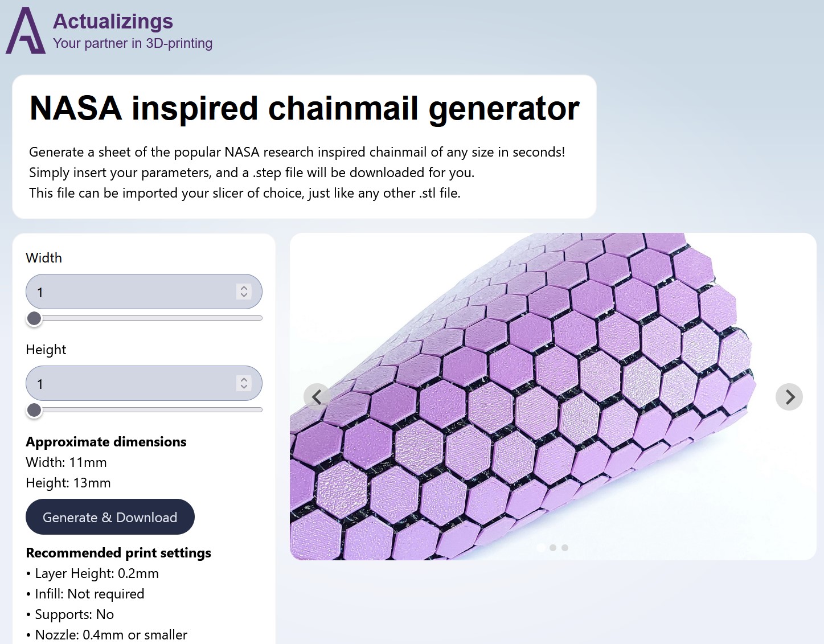This screenshot has height=644, width=824.
Task: Click the Generate & Download button
Action: coord(110,517)
